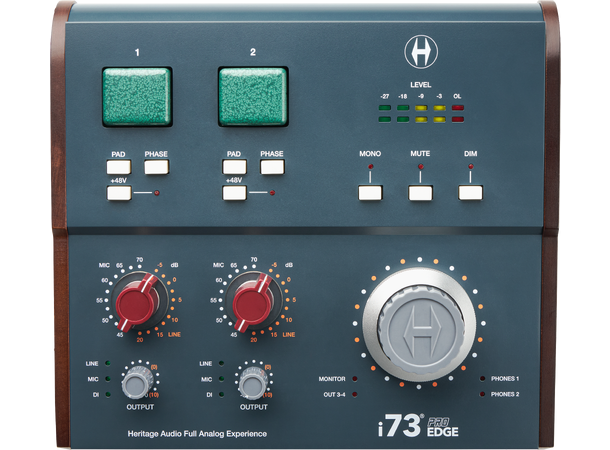610x450 pixels.
Task: Click channel 2 +48V indicator LED
Action: click(x=272, y=193)
